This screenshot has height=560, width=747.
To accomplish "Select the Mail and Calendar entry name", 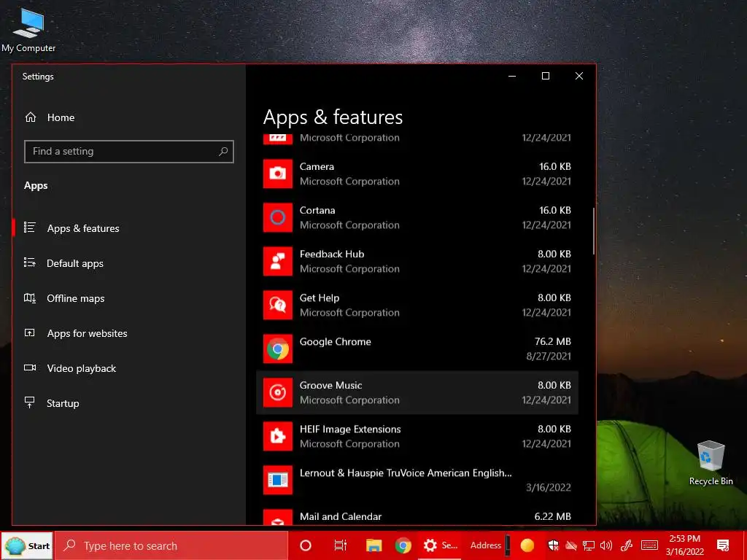I will click(x=341, y=517).
